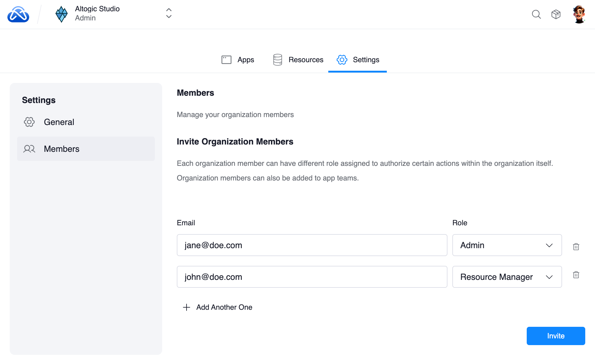Image resolution: width=595 pixels, height=364 pixels.
Task: Click the jane@doe.com email field
Action: (x=312, y=245)
